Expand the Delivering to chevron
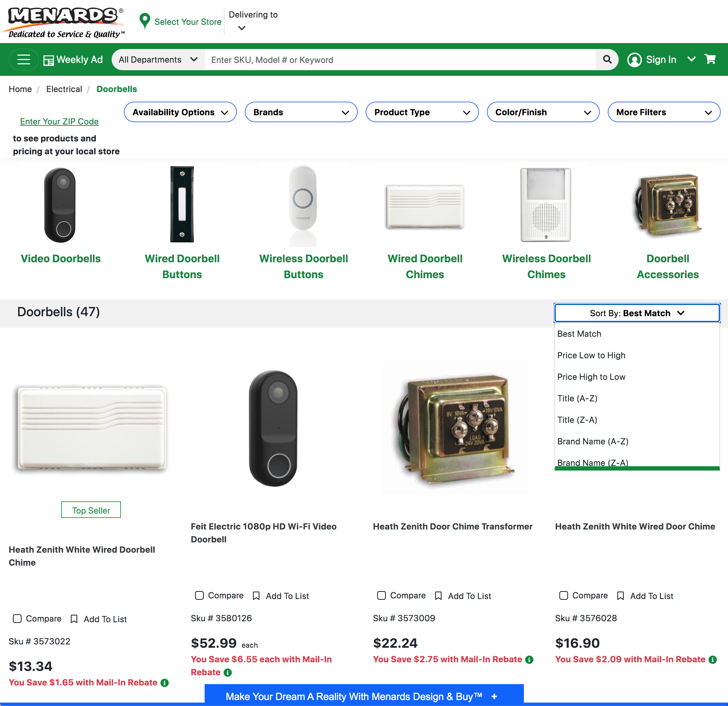The image size is (728, 706). [242, 28]
